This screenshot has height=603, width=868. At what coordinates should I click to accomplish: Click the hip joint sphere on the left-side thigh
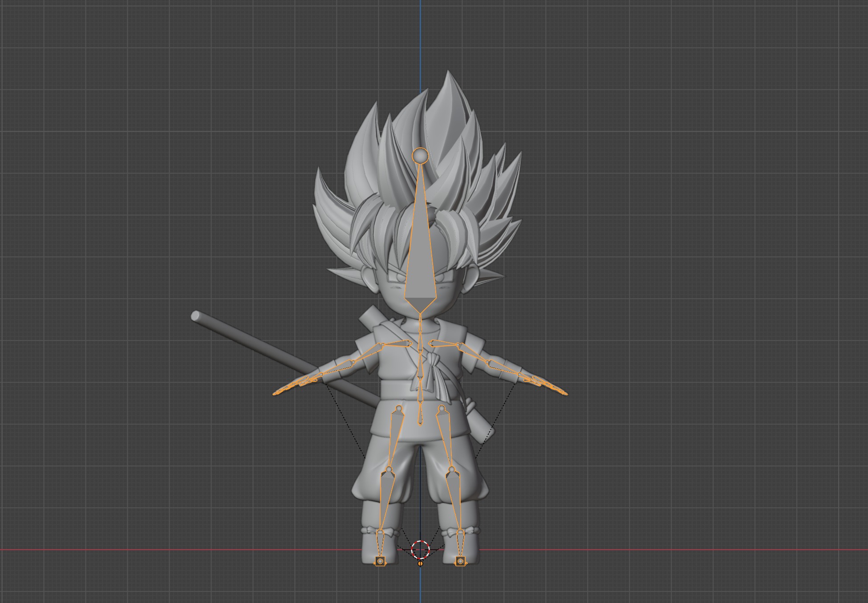(x=399, y=408)
